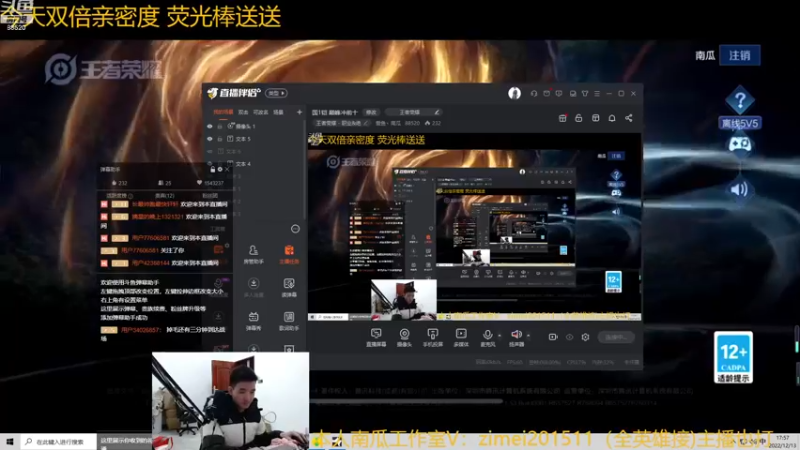The height and width of the screenshot is (450, 800).
Task: Open the layout panel icon above the preview
Action: (595, 118)
